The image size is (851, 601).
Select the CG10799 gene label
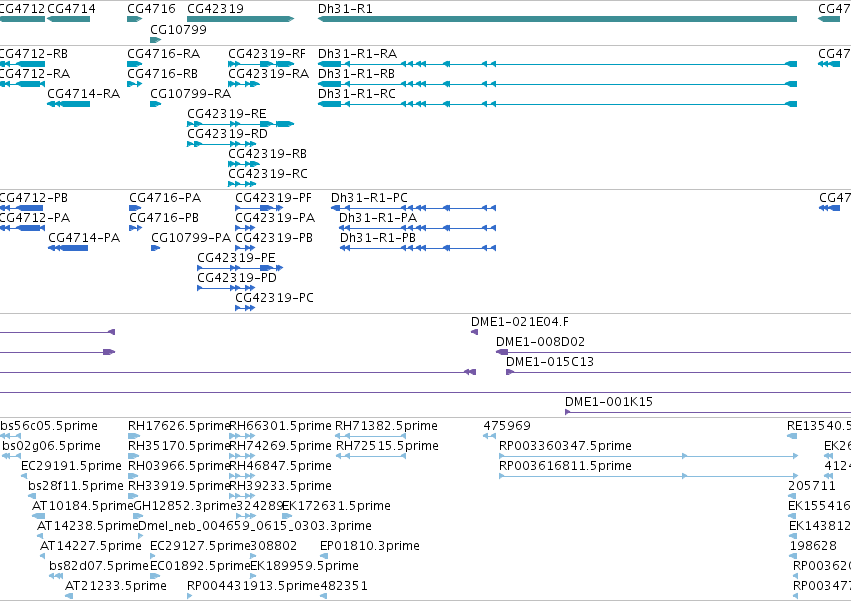click(179, 29)
